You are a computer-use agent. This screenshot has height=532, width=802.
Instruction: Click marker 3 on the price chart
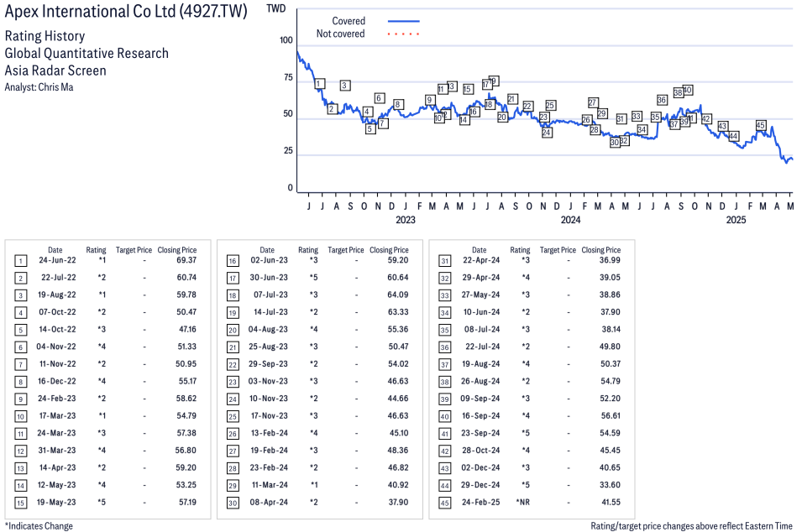pos(345,86)
